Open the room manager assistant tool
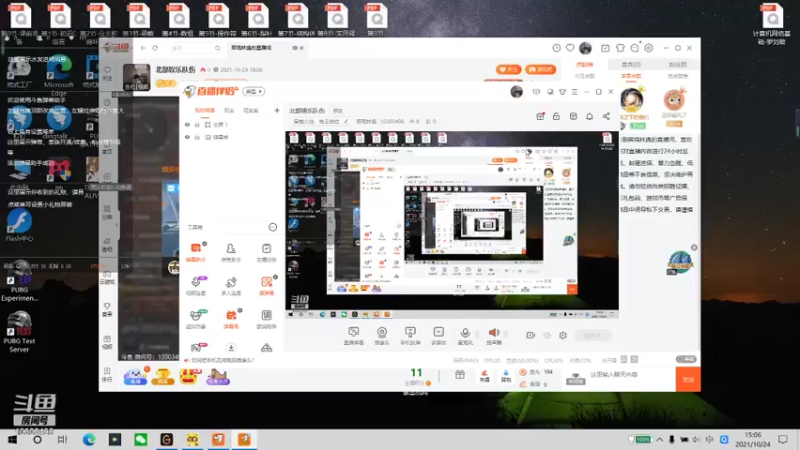 pos(231,252)
